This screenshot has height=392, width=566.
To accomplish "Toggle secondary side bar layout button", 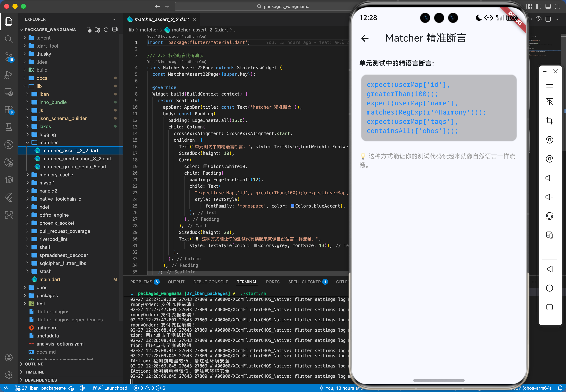I will (x=557, y=6).
